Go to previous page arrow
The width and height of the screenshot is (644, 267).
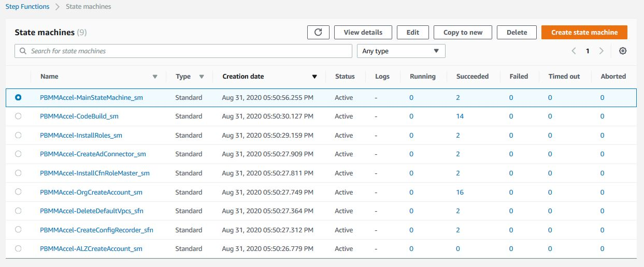574,51
